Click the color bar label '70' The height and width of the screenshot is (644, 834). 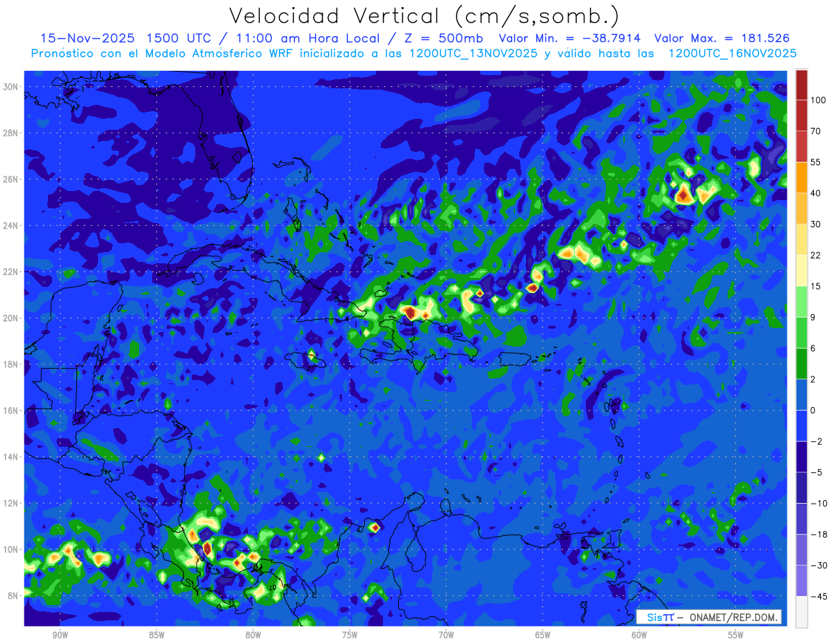click(x=816, y=131)
